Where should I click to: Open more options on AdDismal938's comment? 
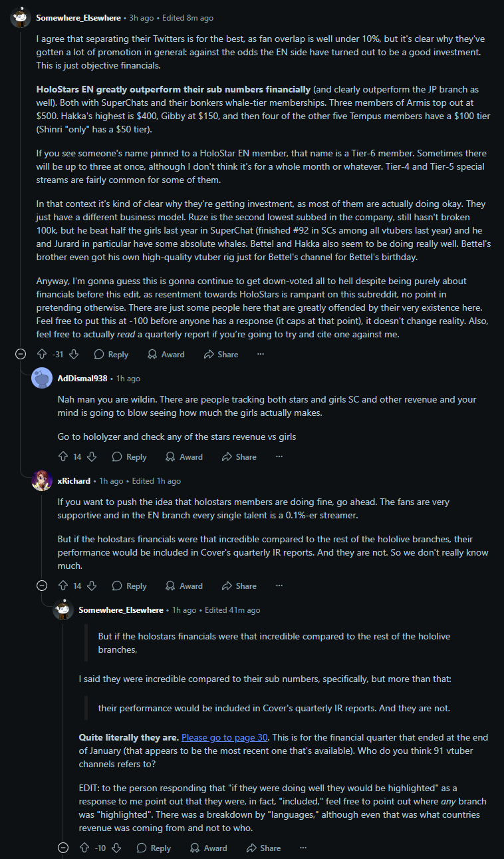pyautogui.click(x=279, y=457)
